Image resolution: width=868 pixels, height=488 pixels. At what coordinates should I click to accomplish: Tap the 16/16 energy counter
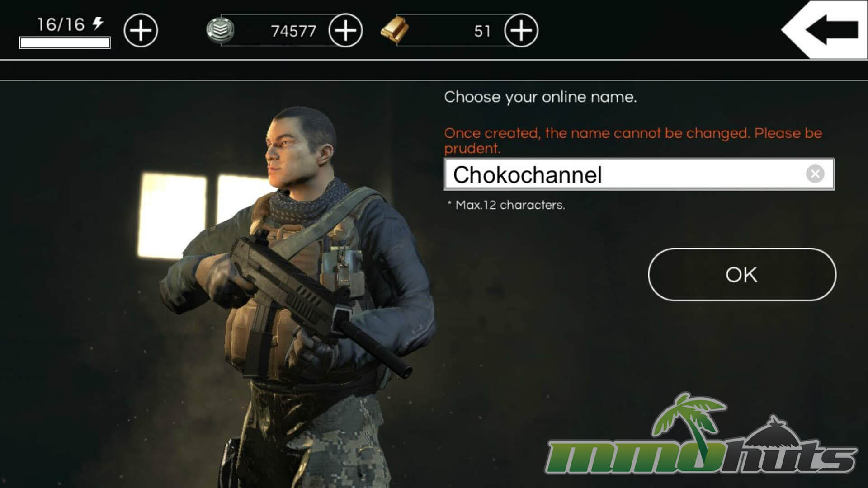click(x=61, y=24)
